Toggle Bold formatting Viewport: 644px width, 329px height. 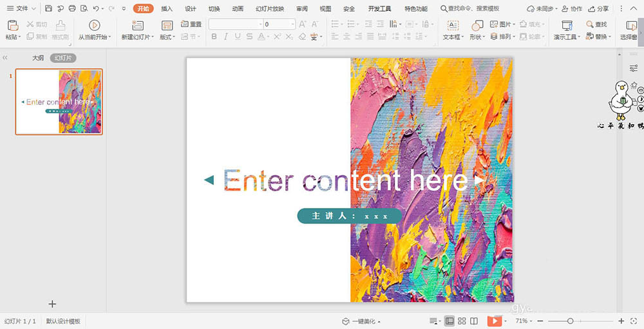(214, 37)
